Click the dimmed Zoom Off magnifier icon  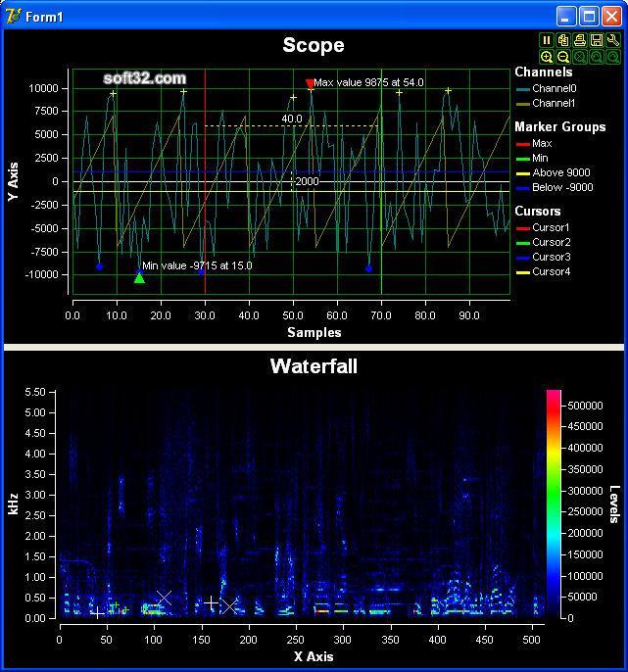pyautogui.click(x=580, y=57)
